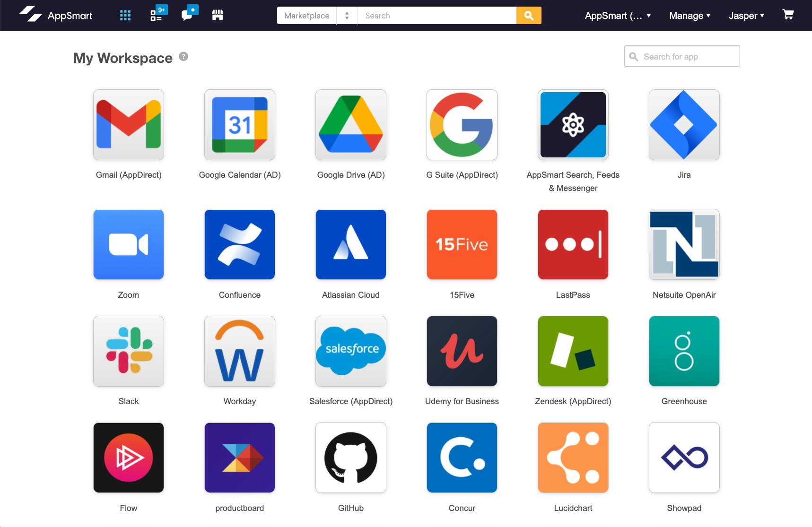
Task: Expand the Marketplace search scope dropdown
Action: point(317,16)
